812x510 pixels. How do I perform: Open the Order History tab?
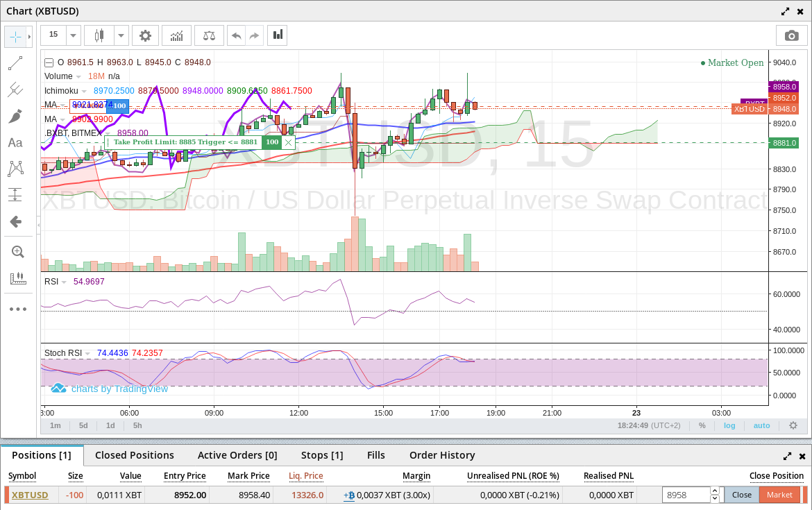[x=442, y=455]
